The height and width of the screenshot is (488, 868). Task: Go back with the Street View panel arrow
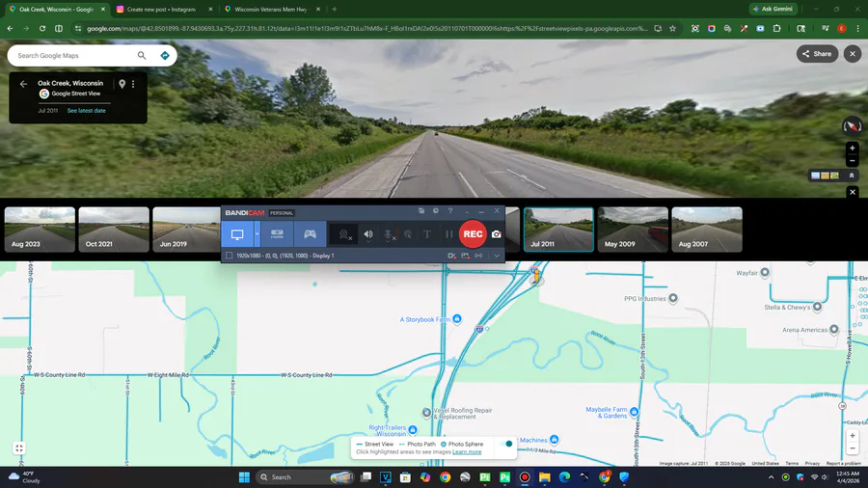[23, 84]
